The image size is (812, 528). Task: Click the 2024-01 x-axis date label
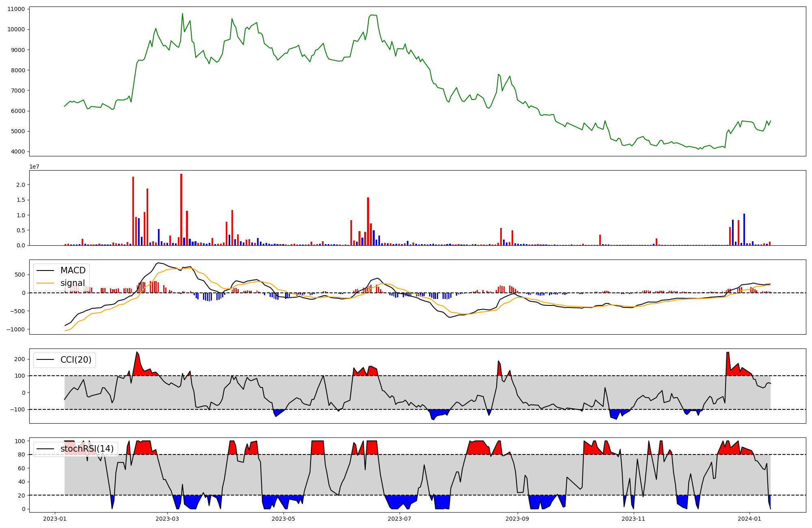click(x=749, y=519)
